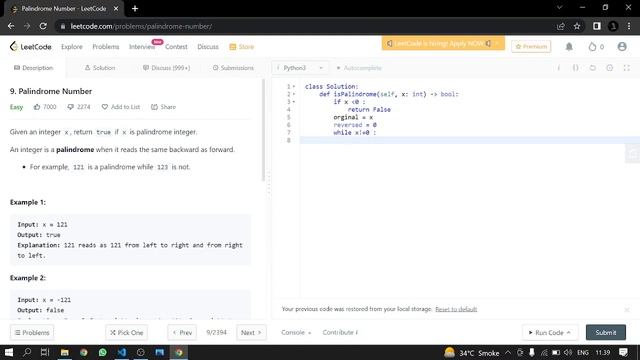Open the Problems nav item
640x360 pixels.
pos(106,47)
